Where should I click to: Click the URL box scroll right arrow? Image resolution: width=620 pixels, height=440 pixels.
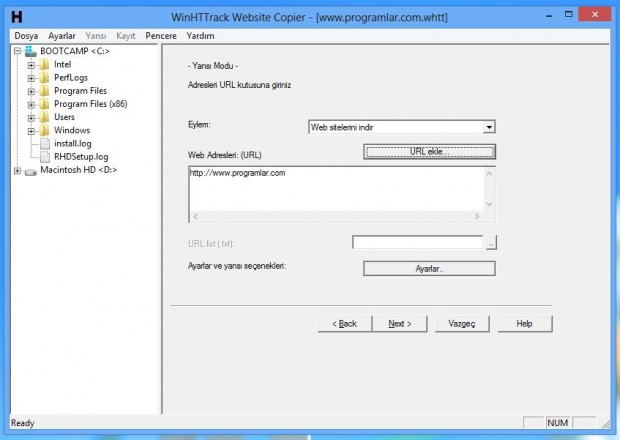(477, 216)
